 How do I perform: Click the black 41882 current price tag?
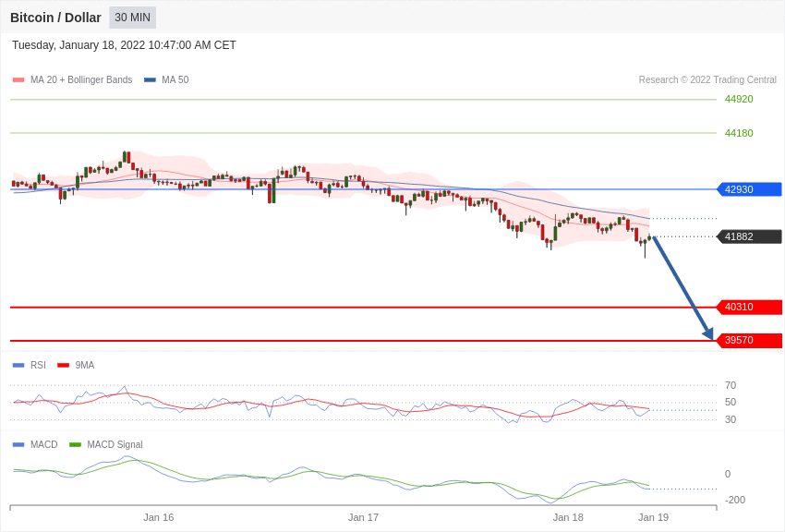[750, 236]
